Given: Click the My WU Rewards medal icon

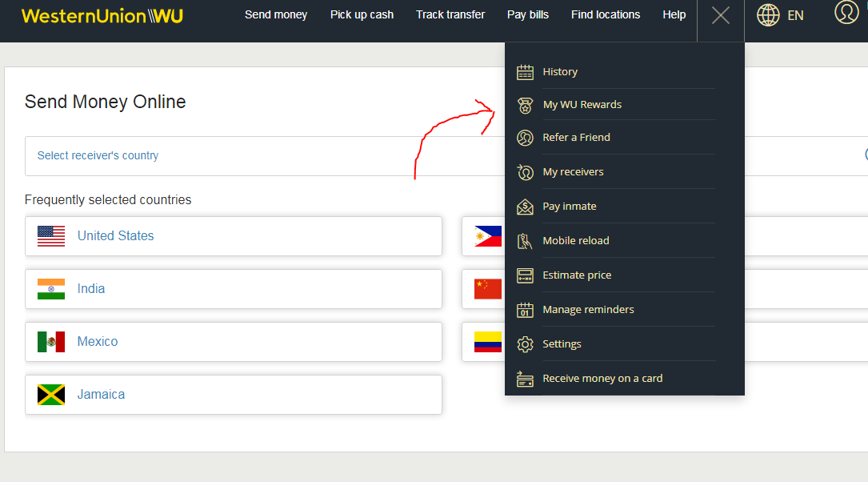Looking at the screenshot, I should [x=525, y=105].
